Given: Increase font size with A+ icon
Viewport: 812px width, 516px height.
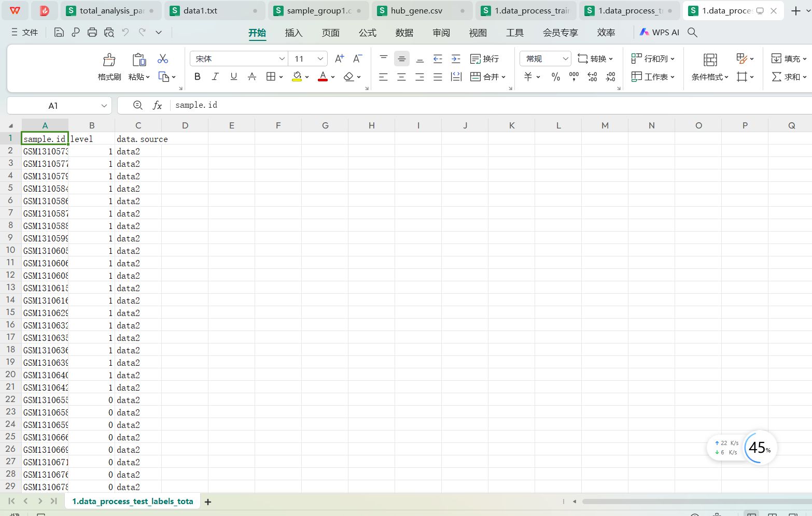Looking at the screenshot, I should (x=339, y=59).
